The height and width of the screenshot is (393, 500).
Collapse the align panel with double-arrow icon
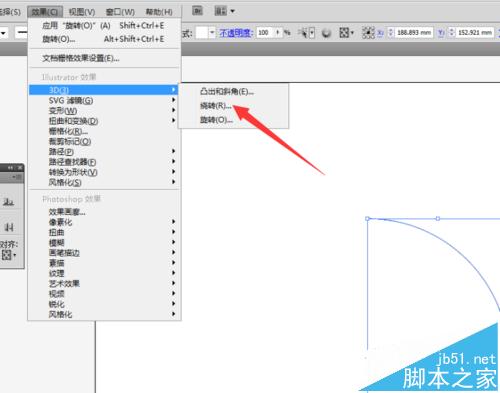(11, 168)
